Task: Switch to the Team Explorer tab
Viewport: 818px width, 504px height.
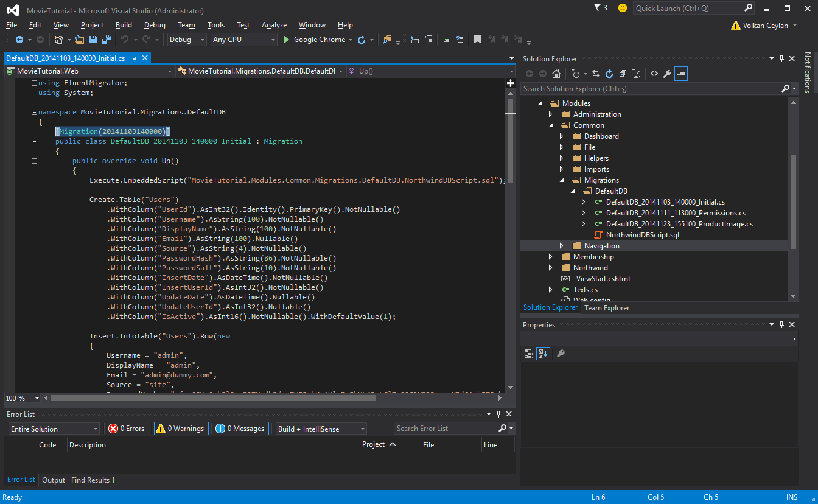Action: click(x=607, y=308)
